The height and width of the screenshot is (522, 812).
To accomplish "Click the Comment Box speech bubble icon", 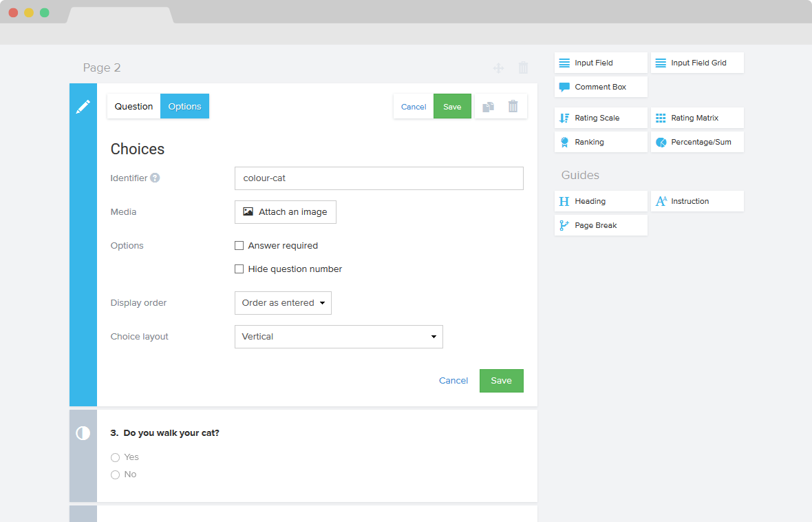I will pos(564,87).
